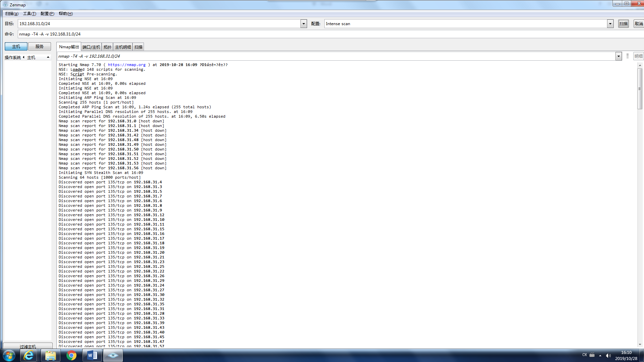Toggle the 服务 services view button

point(40,47)
